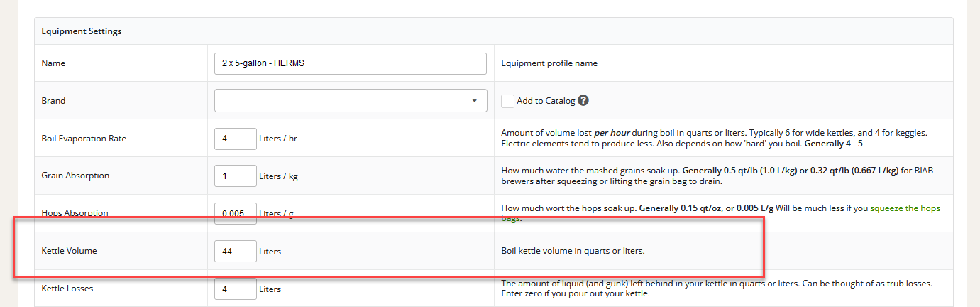Click the Brand row label
The height and width of the screenshot is (307, 980).
(53, 101)
